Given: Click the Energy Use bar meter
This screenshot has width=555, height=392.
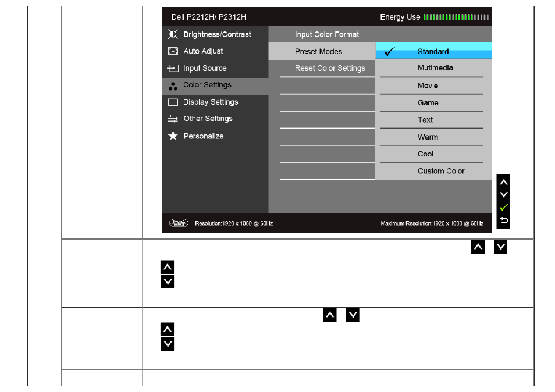Looking at the screenshot, I should 456,17.
